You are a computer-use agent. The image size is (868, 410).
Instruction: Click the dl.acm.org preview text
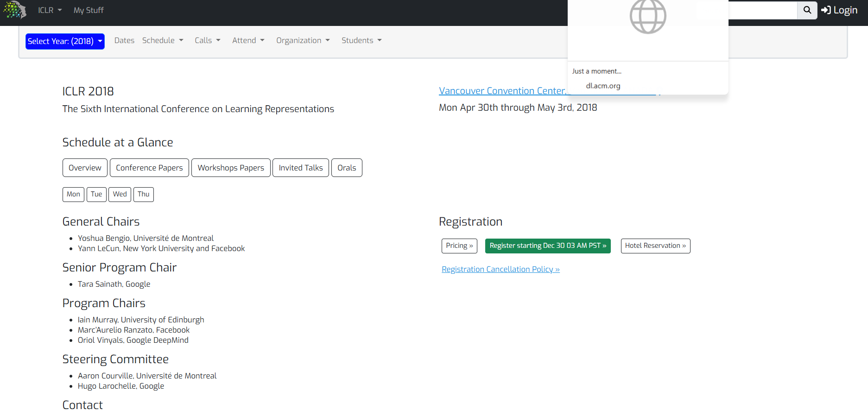[x=603, y=86]
